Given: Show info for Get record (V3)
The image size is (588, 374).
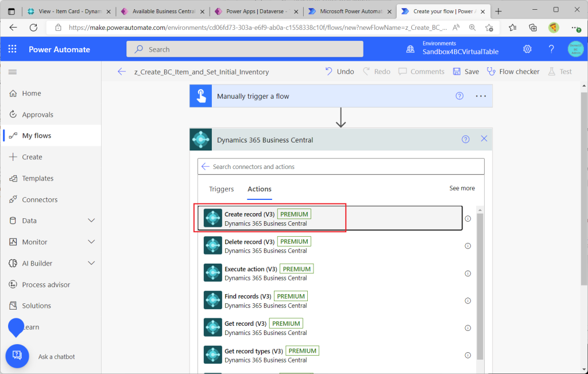Looking at the screenshot, I should click(x=467, y=328).
